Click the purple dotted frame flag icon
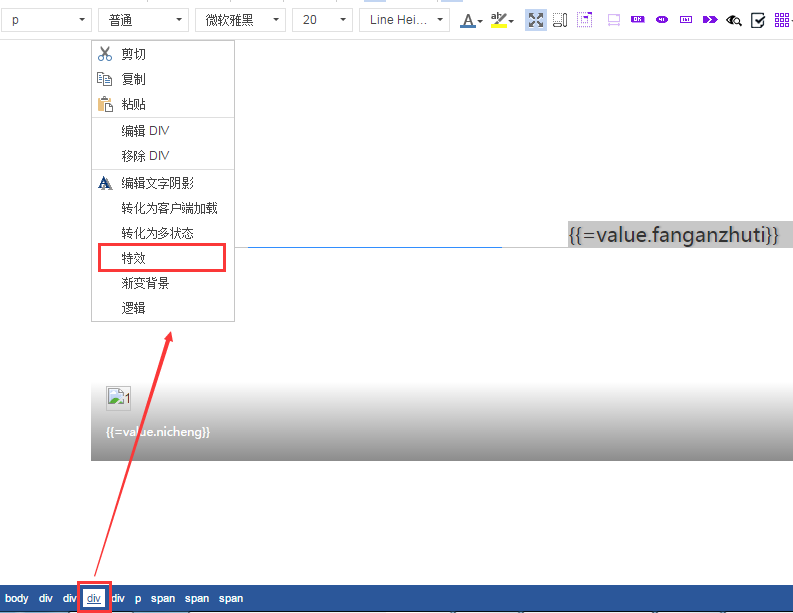Image resolution: width=793 pixels, height=613 pixels. (585, 20)
